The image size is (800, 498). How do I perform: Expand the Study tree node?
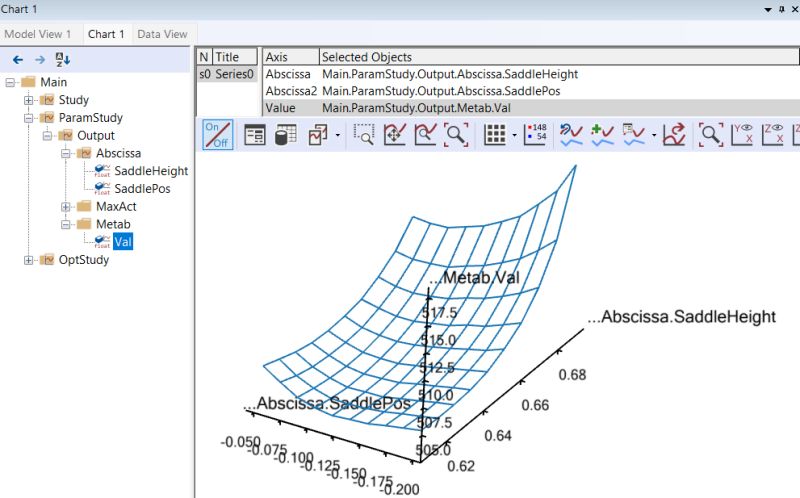(29, 100)
